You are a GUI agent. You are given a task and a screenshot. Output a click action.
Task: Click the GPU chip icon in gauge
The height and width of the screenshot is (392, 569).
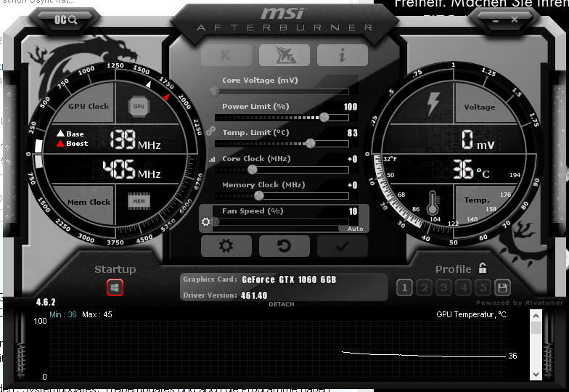point(139,106)
